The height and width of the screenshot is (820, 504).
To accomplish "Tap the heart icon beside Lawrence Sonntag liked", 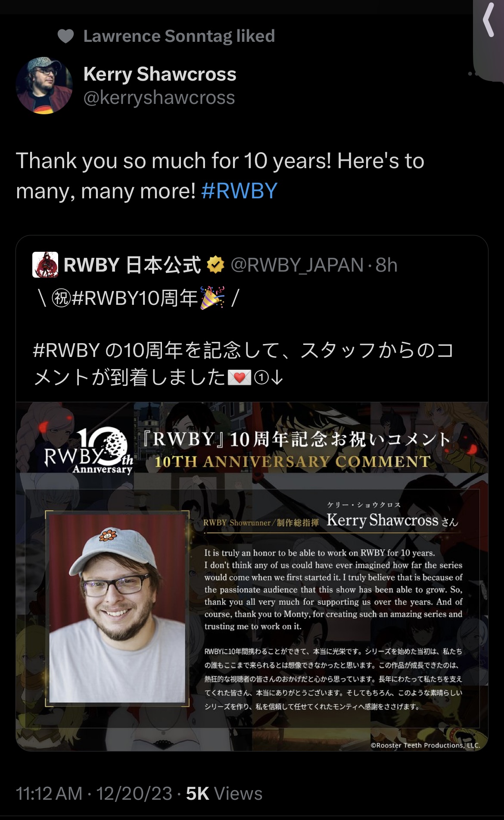I will [x=66, y=37].
